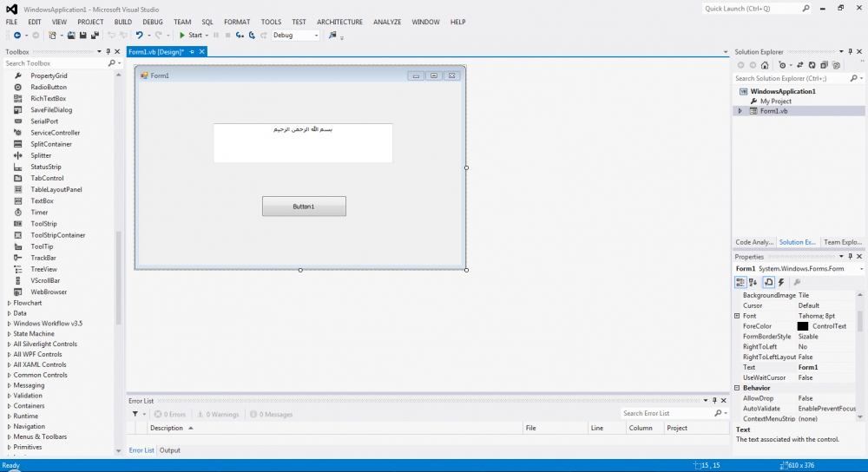Toggle Alphabetical sort in Properties panel
This screenshot has width=868, height=472.
tap(753, 282)
